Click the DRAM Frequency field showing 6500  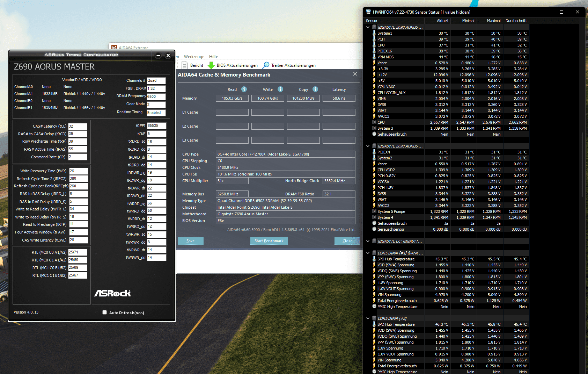[x=156, y=96]
